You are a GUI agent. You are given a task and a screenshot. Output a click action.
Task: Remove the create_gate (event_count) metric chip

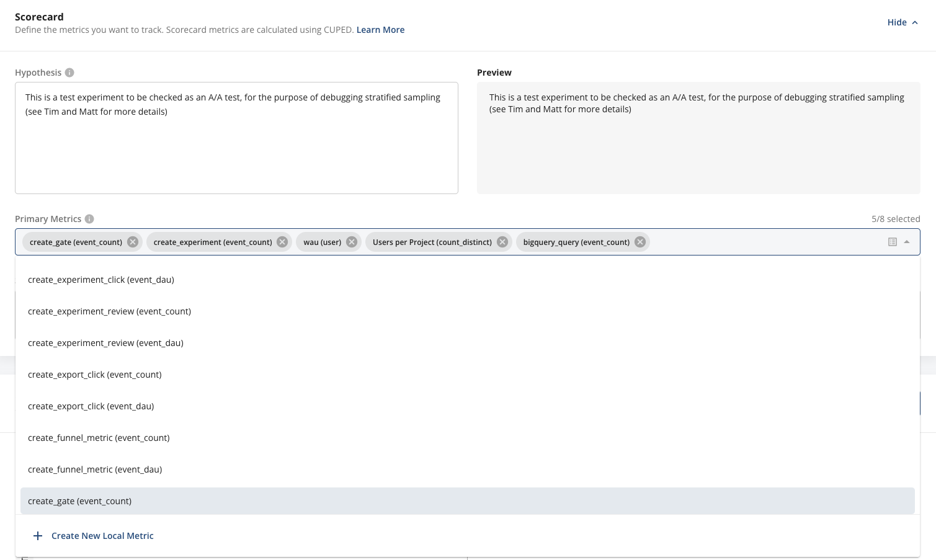click(132, 242)
